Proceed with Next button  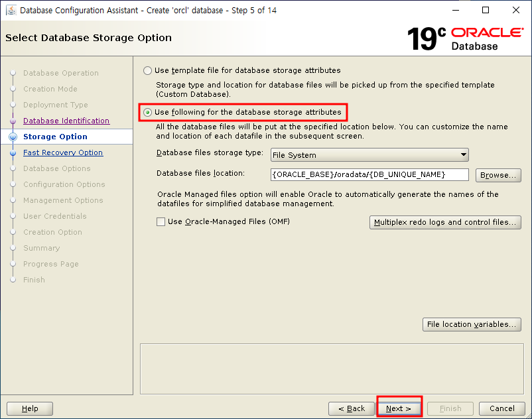click(x=399, y=408)
